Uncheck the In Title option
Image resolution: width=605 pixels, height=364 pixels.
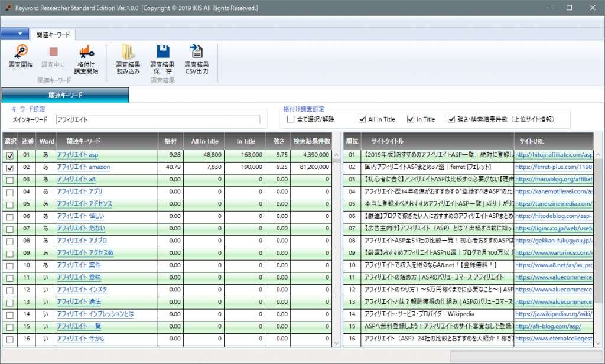411,119
